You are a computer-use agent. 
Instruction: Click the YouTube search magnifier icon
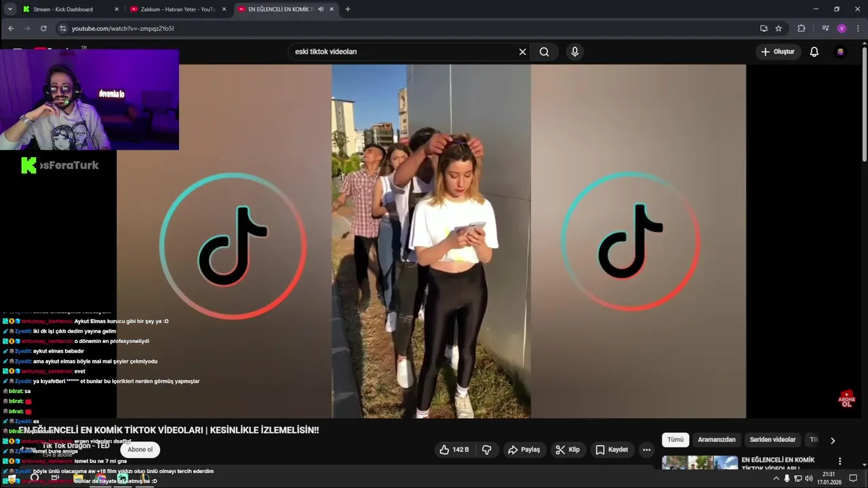tap(544, 52)
